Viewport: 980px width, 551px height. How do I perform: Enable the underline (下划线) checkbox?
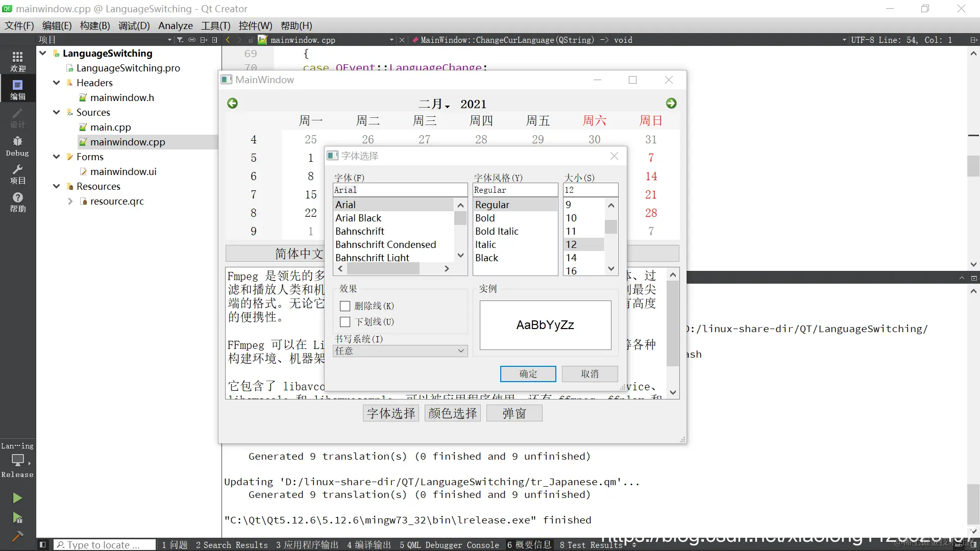click(345, 322)
